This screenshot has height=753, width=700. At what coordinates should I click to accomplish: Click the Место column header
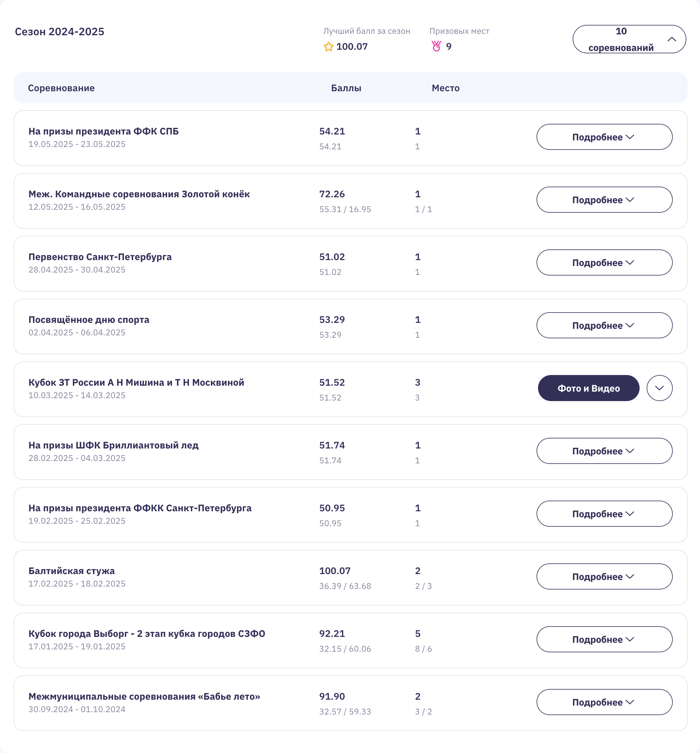point(446,88)
